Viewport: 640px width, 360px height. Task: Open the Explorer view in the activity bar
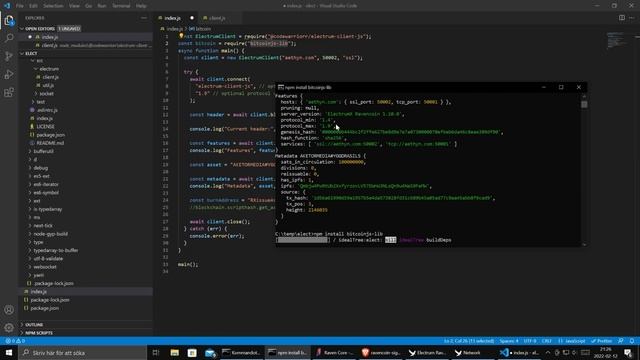point(9,20)
